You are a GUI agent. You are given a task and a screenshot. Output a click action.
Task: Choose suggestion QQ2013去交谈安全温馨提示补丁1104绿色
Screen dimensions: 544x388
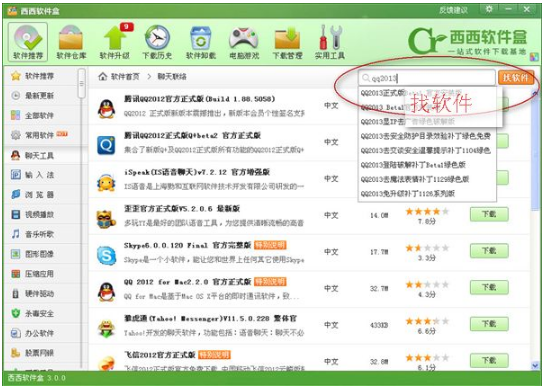[426, 150]
